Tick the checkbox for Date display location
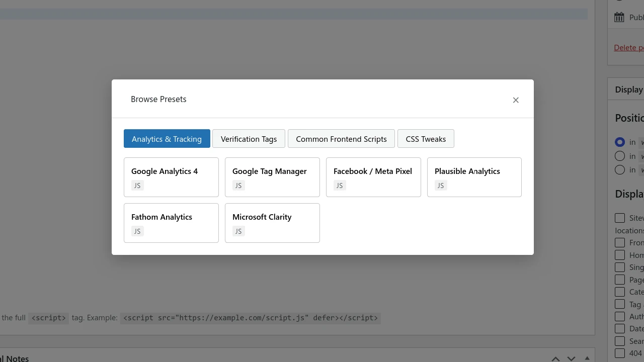Screen dimensions: 644x362 [620, 328]
